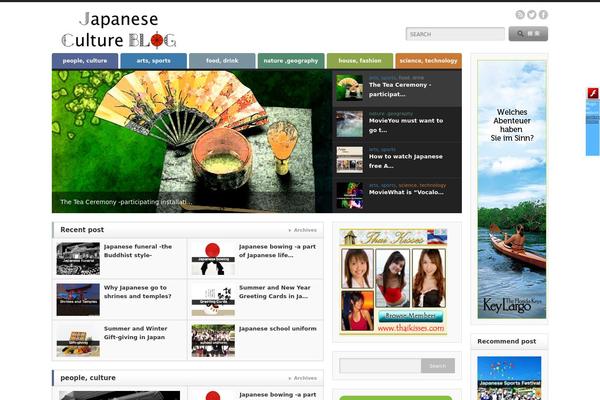The width and height of the screenshot is (600, 400).
Task: Click the 'Recent post' section heading
Action: [82, 230]
